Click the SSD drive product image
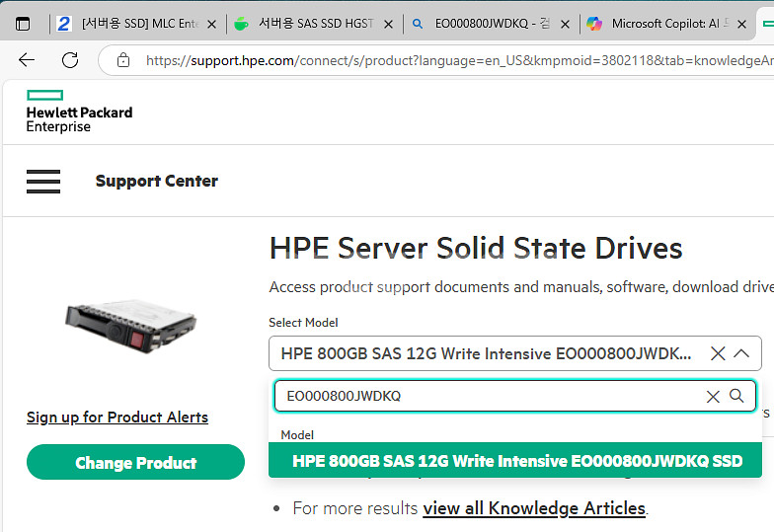 pos(130,326)
